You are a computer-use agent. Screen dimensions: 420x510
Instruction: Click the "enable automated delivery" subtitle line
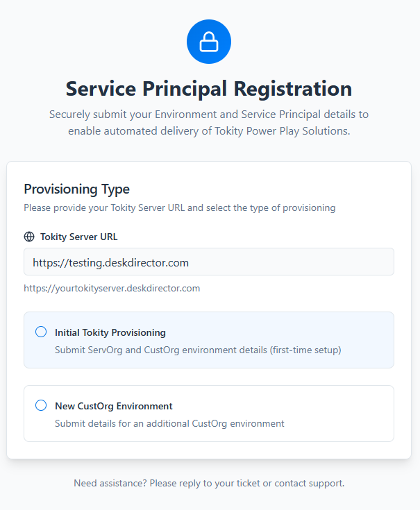209,130
